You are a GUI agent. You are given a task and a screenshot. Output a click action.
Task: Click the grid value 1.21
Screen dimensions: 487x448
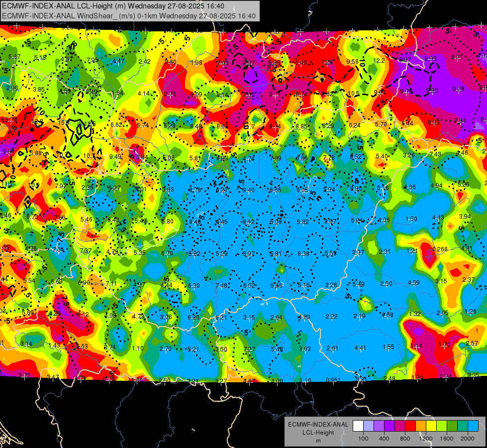pyautogui.click(x=412, y=251)
